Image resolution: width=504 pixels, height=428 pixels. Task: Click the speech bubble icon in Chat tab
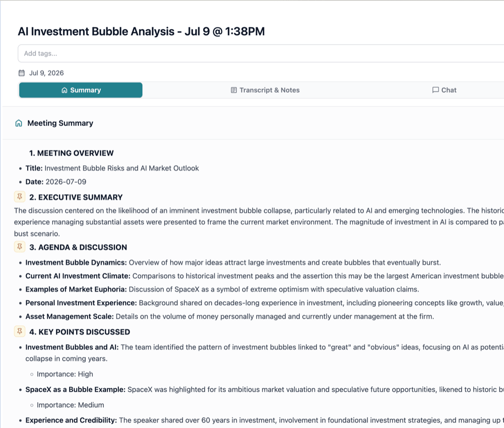[435, 90]
